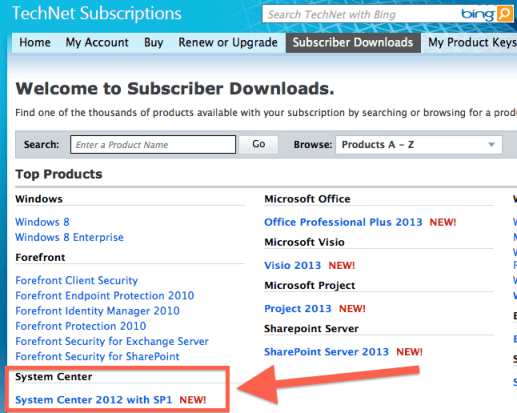The image size is (517, 413).
Task: Click the Top Products heading
Action: [59, 174]
